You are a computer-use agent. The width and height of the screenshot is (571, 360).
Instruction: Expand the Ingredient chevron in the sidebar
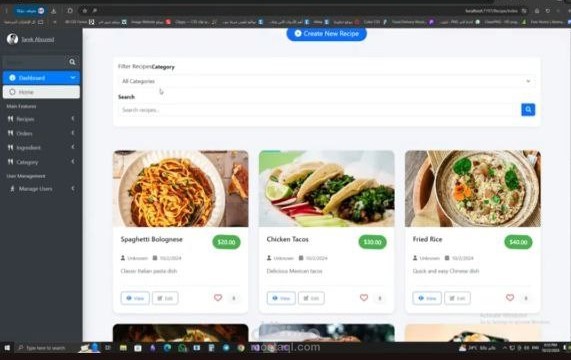(73, 147)
